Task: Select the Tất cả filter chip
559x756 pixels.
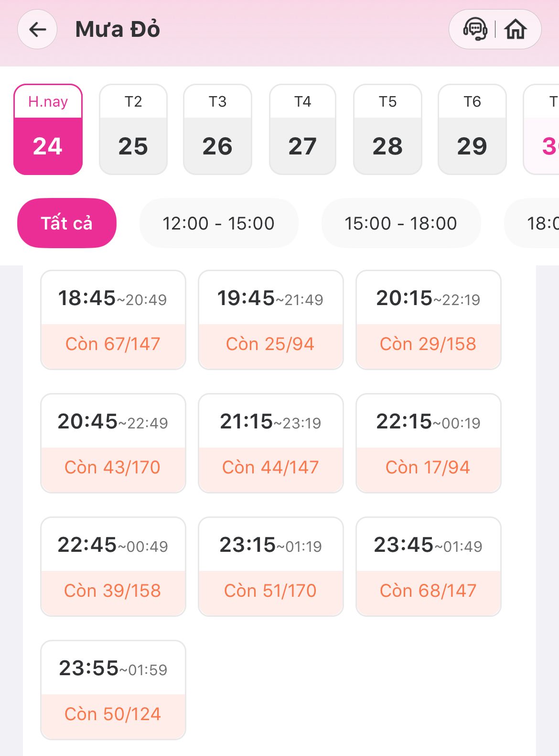Action: pos(67,223)
